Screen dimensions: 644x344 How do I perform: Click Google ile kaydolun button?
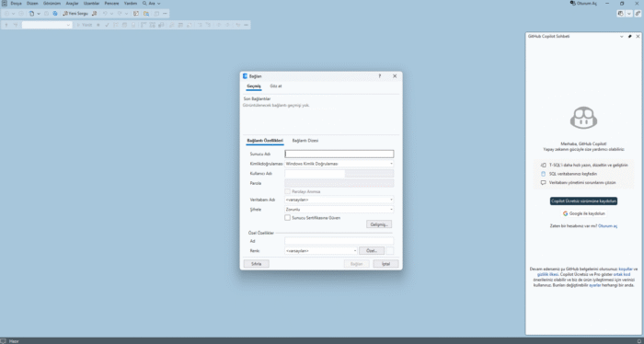[x=583, y=214]
